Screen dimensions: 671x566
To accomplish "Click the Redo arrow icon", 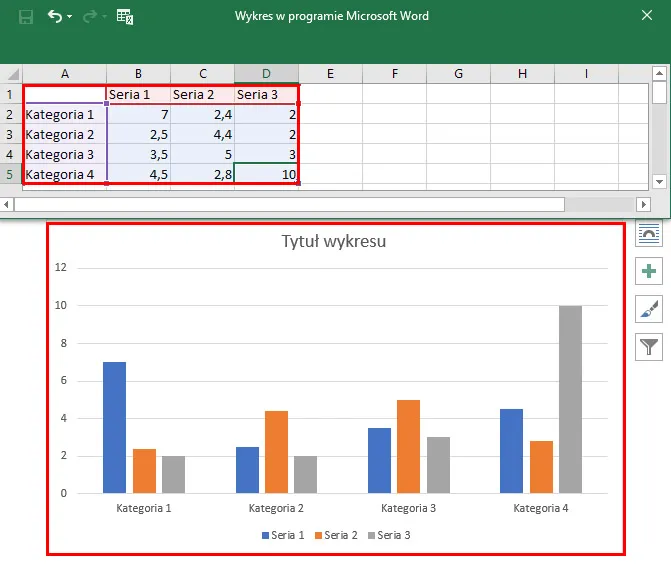I will 88,17.
